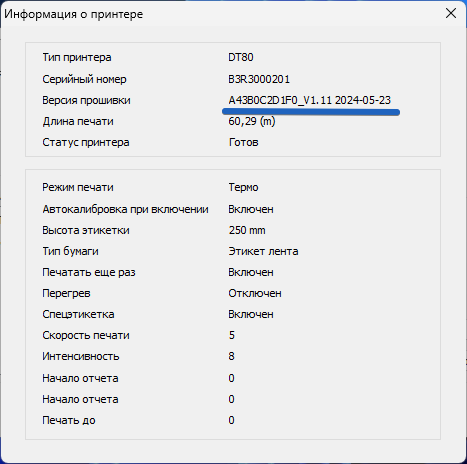Select Включен value for Печатать еще раз
The width and height of the screenshot is (467, 464).
(251, 272)
